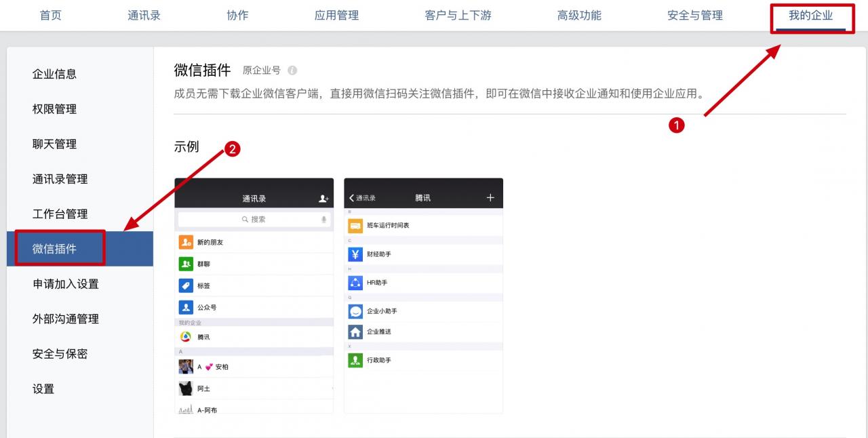Click the blue 公众号 icon

tap(186, 307)
